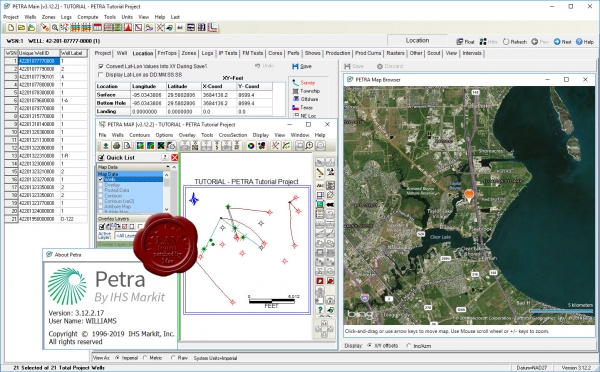The image size is (600, 372).
Task: Click the Landing X-Coord cell showing 0.0
Action: 219,111
